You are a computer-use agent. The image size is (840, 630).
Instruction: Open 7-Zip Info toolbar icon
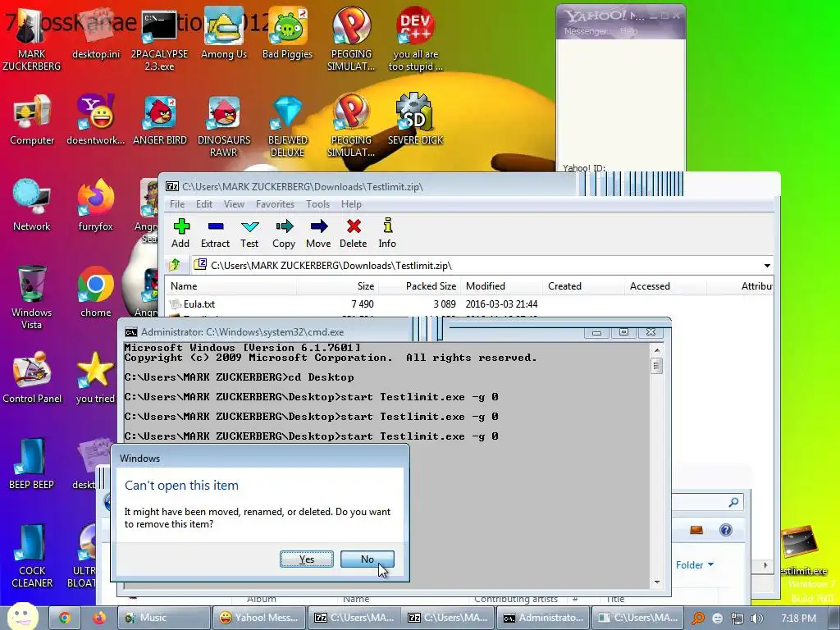coord(387,232)
